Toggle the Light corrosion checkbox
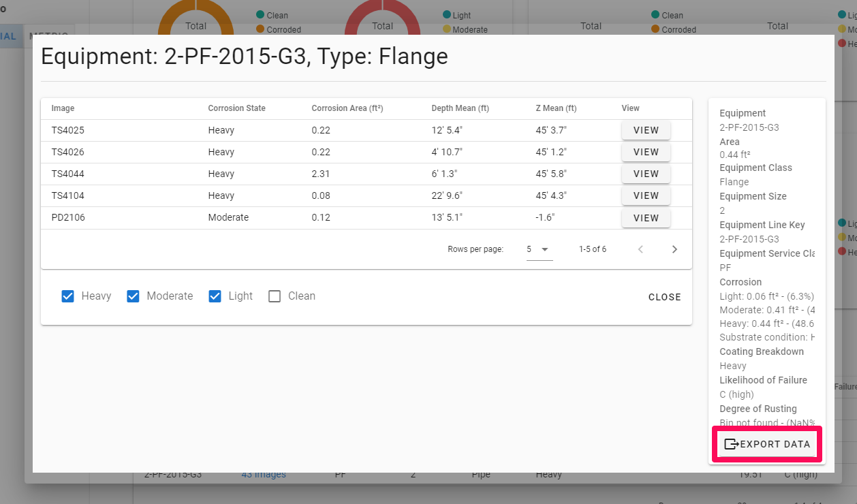The image size is (857, 504). [x=215, y=296]
